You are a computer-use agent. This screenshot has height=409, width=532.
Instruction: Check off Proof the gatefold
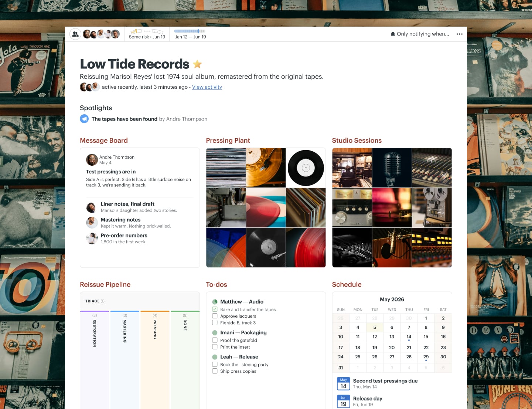coord(215,340)
